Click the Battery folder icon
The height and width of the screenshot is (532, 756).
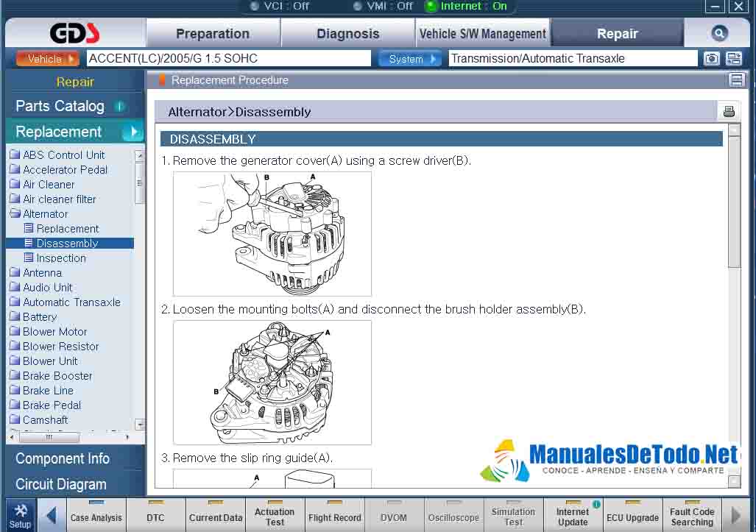[15, 316]
